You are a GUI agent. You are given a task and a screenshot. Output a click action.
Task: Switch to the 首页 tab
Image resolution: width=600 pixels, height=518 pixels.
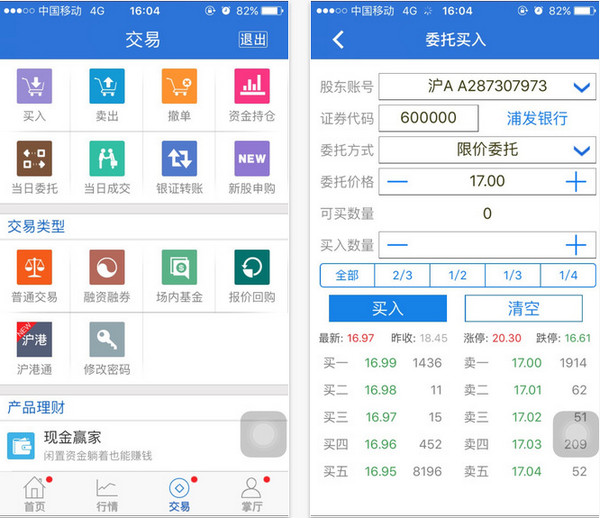click(x=35, y=494)
